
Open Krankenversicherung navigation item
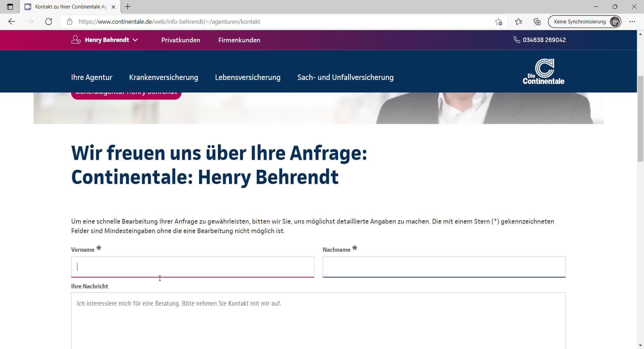pos(163,78)
